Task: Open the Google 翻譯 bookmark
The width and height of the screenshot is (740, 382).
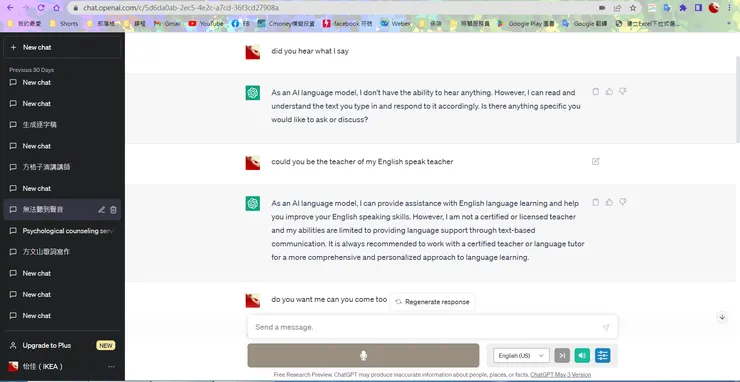Action: point(585,24)
